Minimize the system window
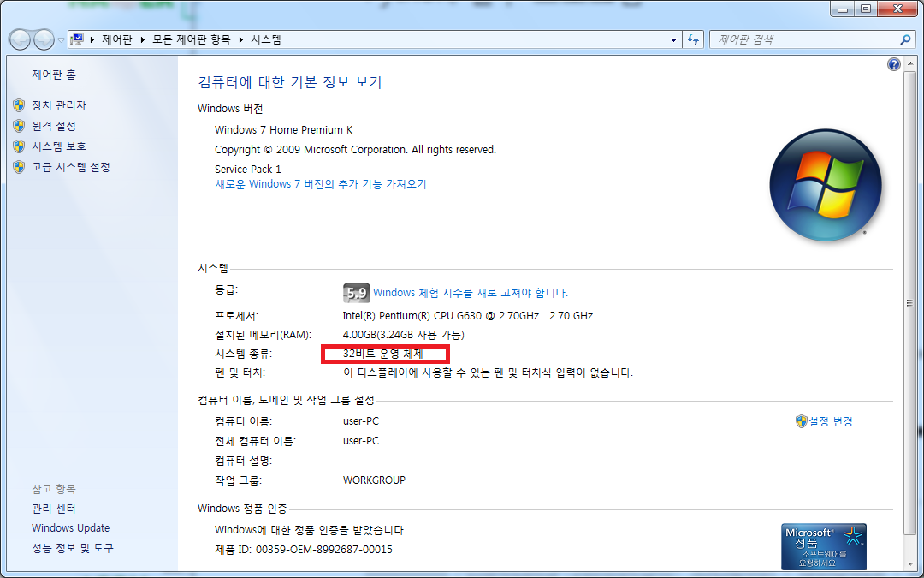Image resolution: width=924 pixels, height=578 pixels. [842, 9]
